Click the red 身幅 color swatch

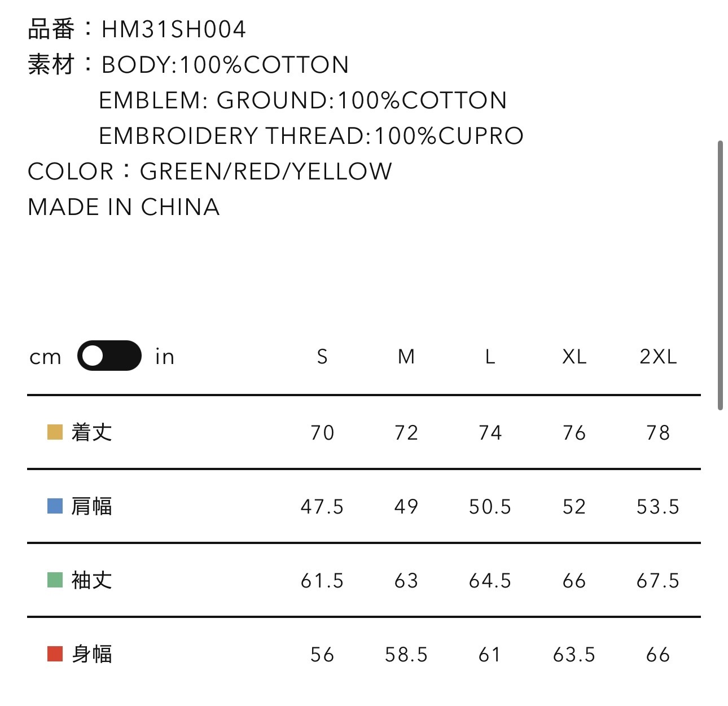pyautogui.click(x=55, y=654)
